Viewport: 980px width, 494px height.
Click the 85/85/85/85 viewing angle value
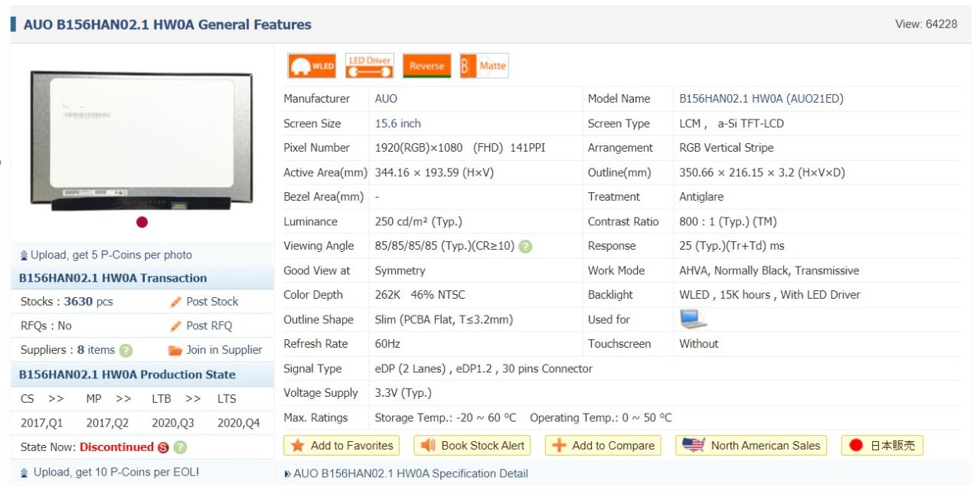[444, 246]
